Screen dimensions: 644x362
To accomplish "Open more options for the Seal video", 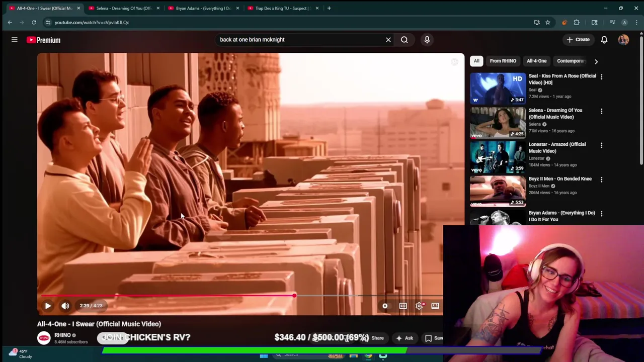I will [601, 77].
